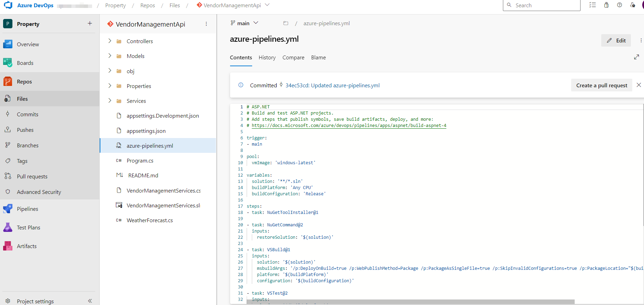This screenshot has height=305, width=644.
Task: Open the Help question mark icon
Action: click(x=620, y=5)
